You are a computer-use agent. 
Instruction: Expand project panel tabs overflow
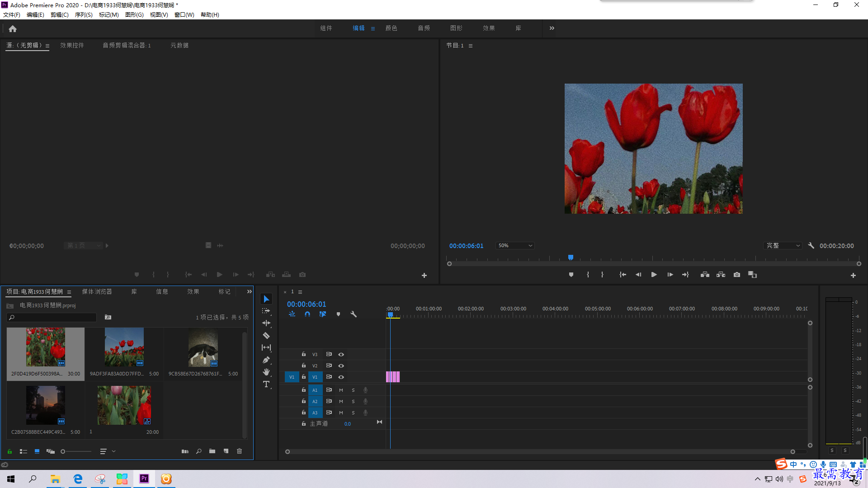tap(249, 291)
